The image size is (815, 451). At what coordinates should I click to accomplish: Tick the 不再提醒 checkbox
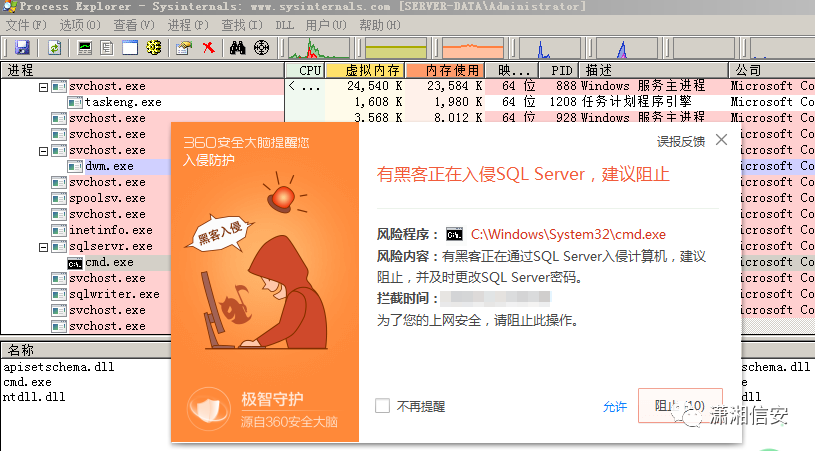pyautogui.click(x=383, y=406)
